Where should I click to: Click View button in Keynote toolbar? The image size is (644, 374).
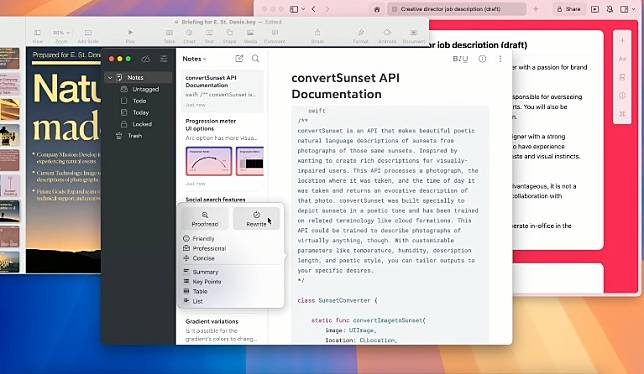[x=37, y=36]
